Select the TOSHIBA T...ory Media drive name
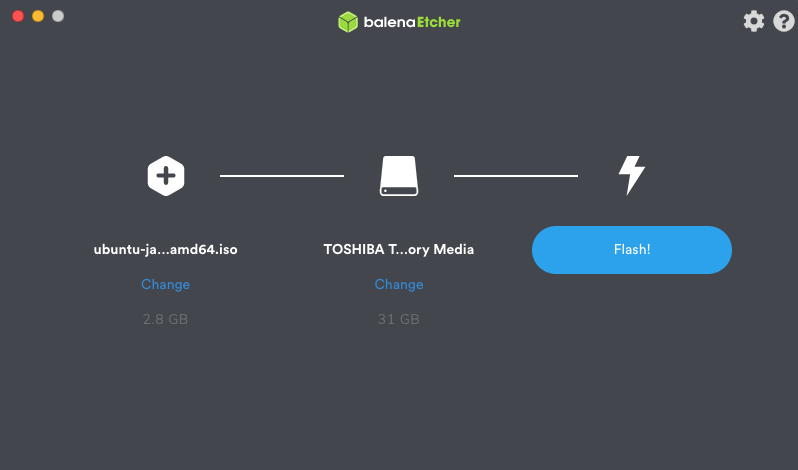This screenshot has height=470, width=798. pos(399,250)
